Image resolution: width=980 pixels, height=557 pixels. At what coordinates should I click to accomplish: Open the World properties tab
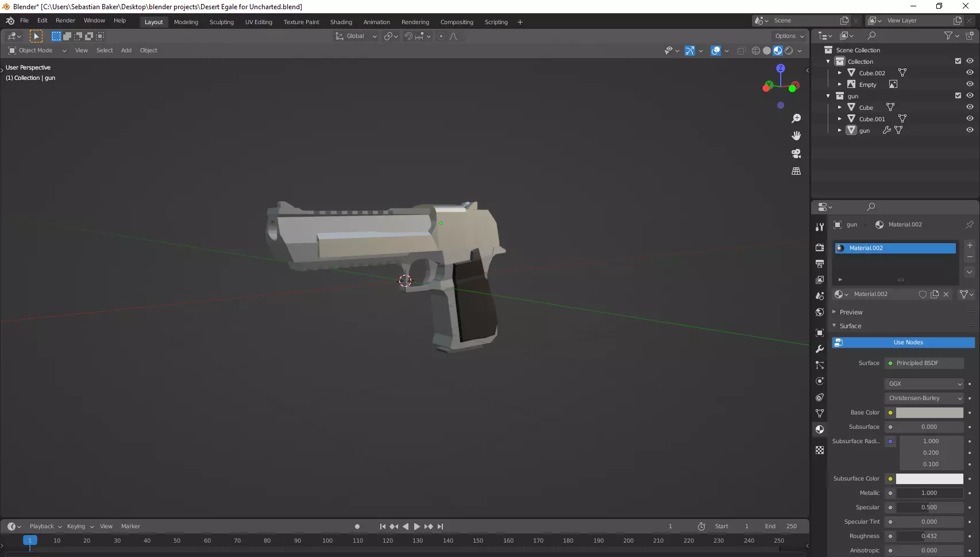click(x=820, y=312)
